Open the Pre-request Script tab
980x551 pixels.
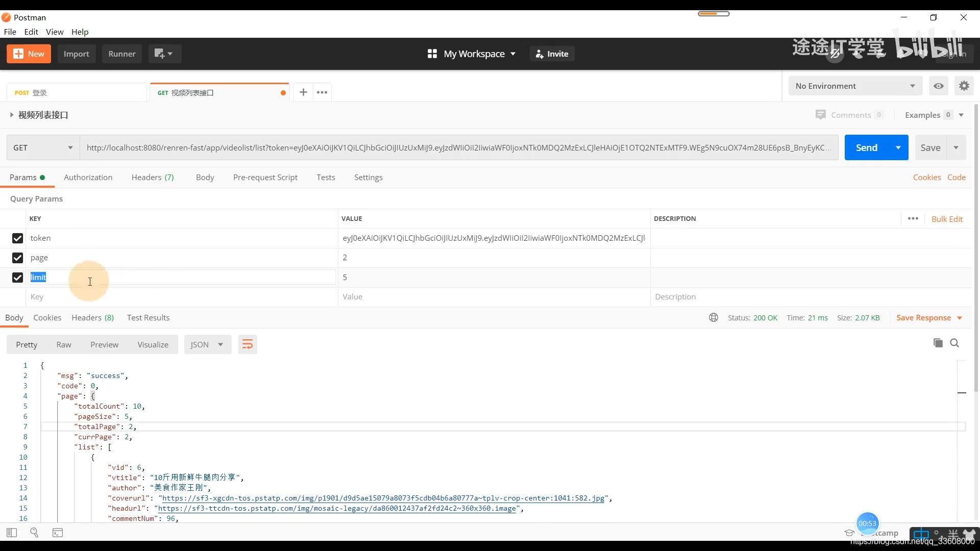(x=265, y=177)
